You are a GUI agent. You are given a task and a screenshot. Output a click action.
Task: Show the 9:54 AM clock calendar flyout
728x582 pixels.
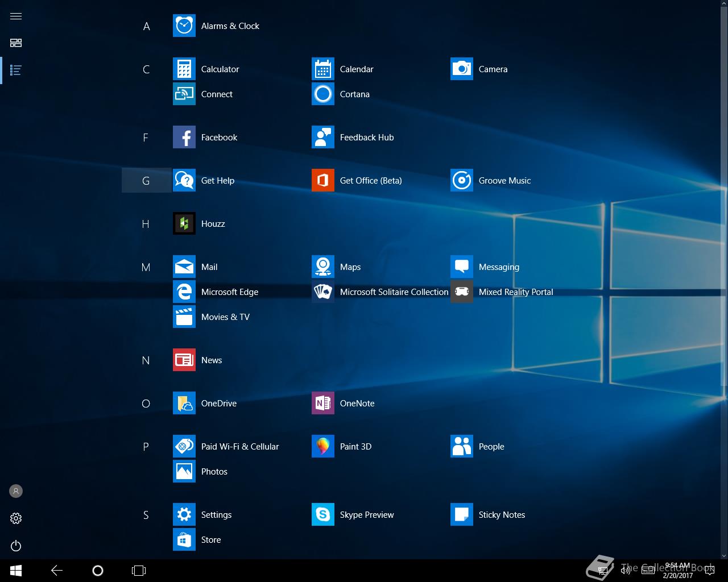677,571
